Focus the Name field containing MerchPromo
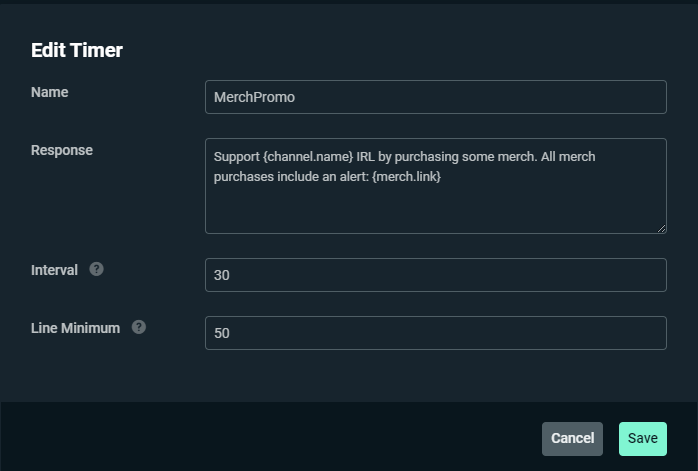 [x=436, y=97]
